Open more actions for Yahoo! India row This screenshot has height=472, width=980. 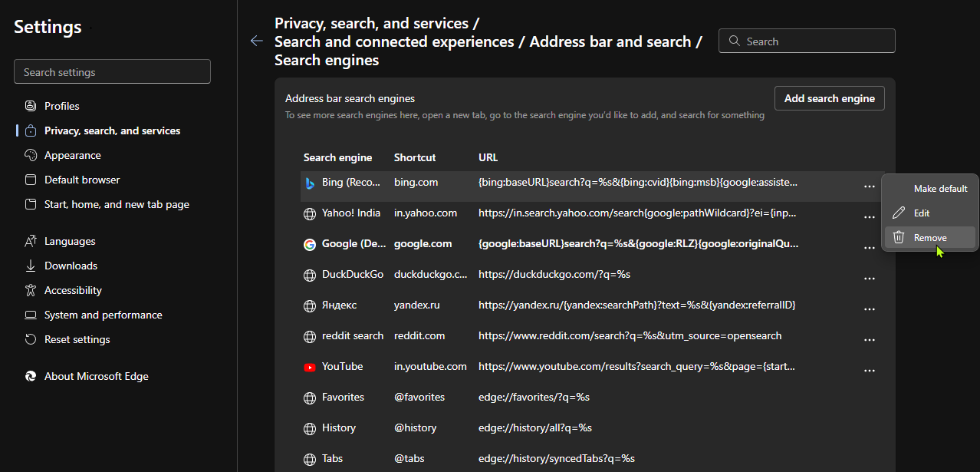coord(869,217)
